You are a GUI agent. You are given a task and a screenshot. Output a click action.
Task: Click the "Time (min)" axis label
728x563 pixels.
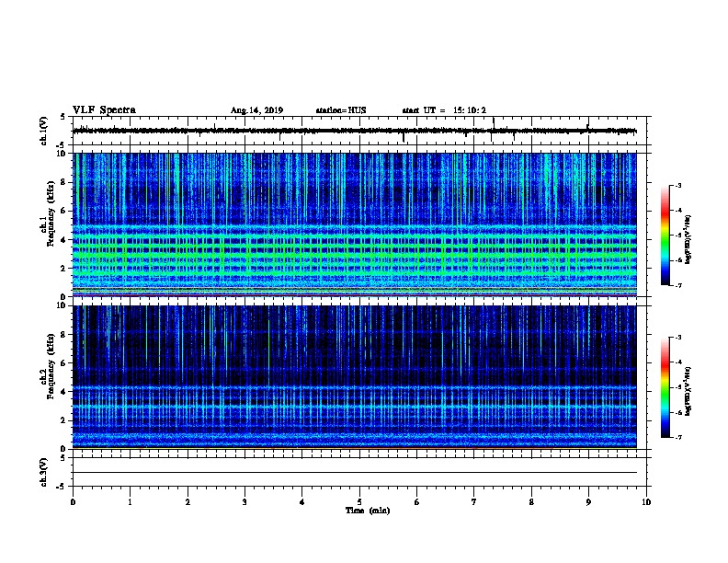point(368,511)
